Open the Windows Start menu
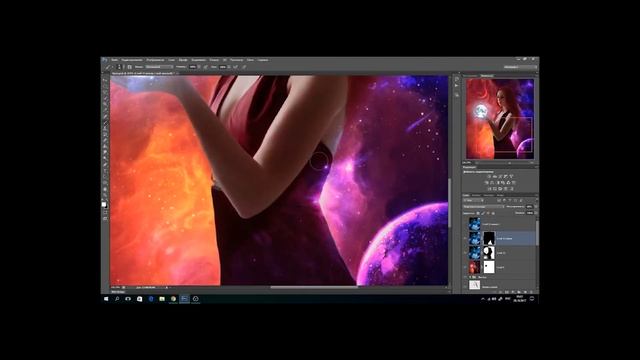Screen dimensions: 640x360 [106, 299]
